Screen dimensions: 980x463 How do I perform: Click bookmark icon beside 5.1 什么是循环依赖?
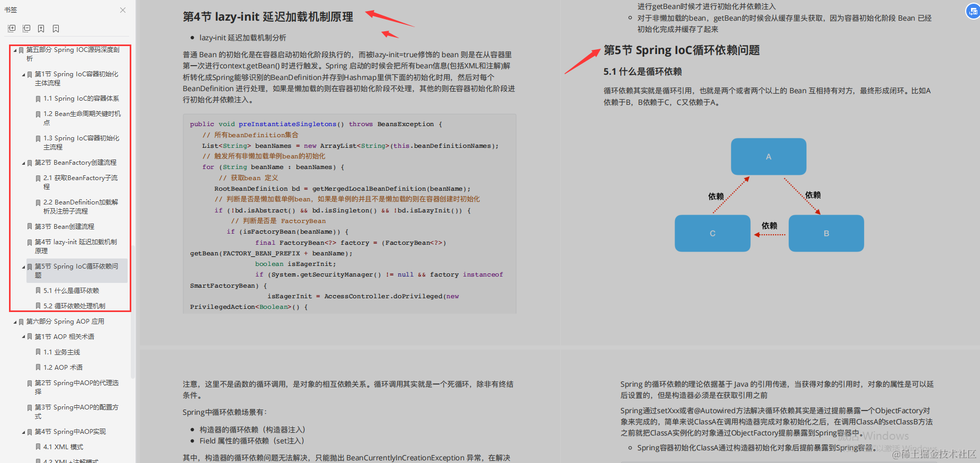pyautogui.click(x=38, y=291)
